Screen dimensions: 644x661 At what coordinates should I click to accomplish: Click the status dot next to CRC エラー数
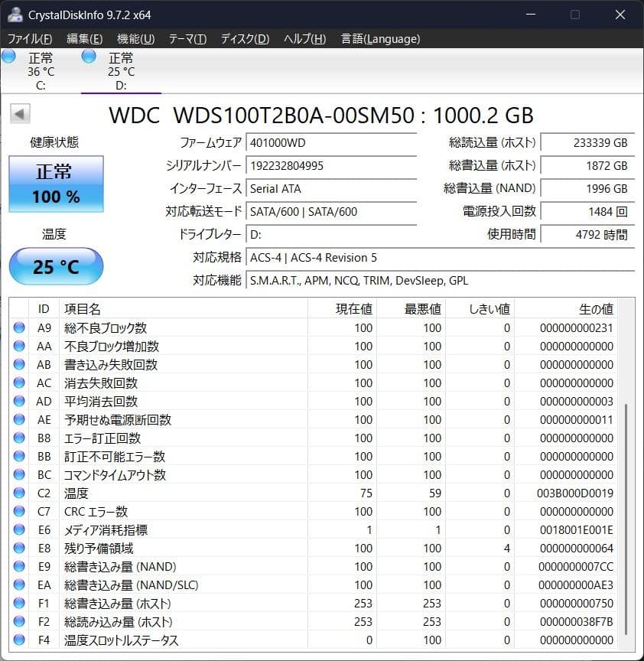(x=19, y=512)
